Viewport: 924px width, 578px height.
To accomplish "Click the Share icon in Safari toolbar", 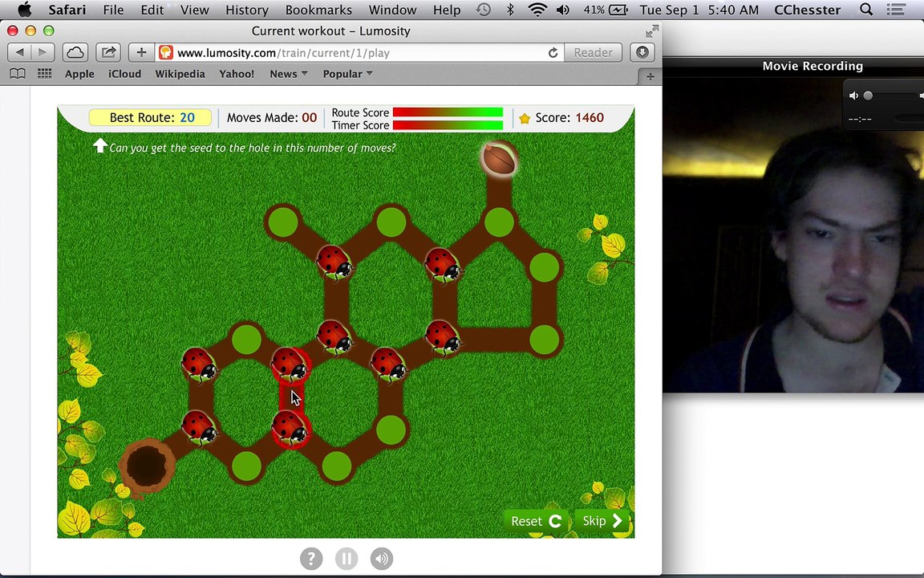I will coord(107,52).
